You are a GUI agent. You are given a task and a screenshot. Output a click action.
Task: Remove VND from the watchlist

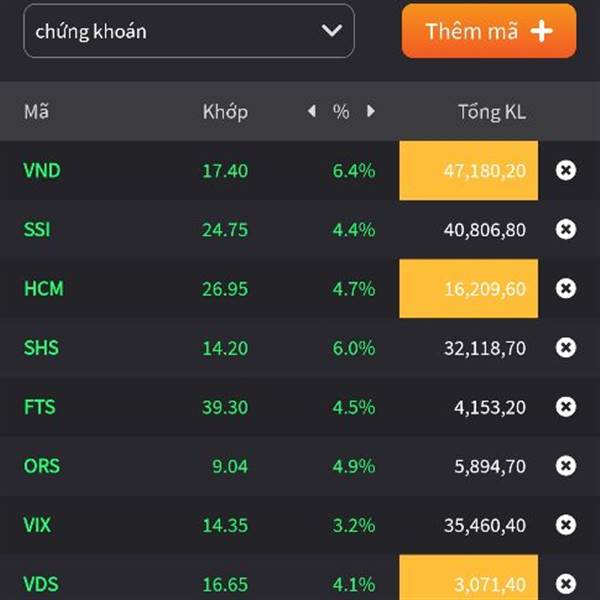pos(566,170)
